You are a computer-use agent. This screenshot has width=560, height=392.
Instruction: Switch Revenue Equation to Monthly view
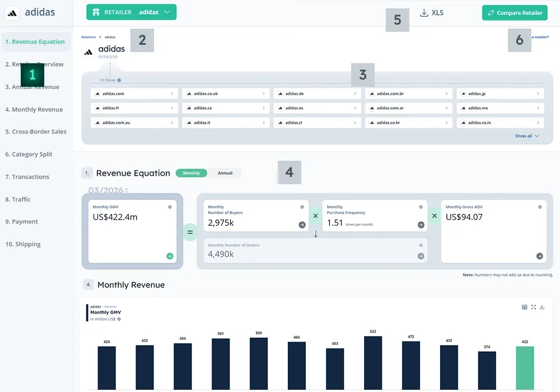click(192, 173)
